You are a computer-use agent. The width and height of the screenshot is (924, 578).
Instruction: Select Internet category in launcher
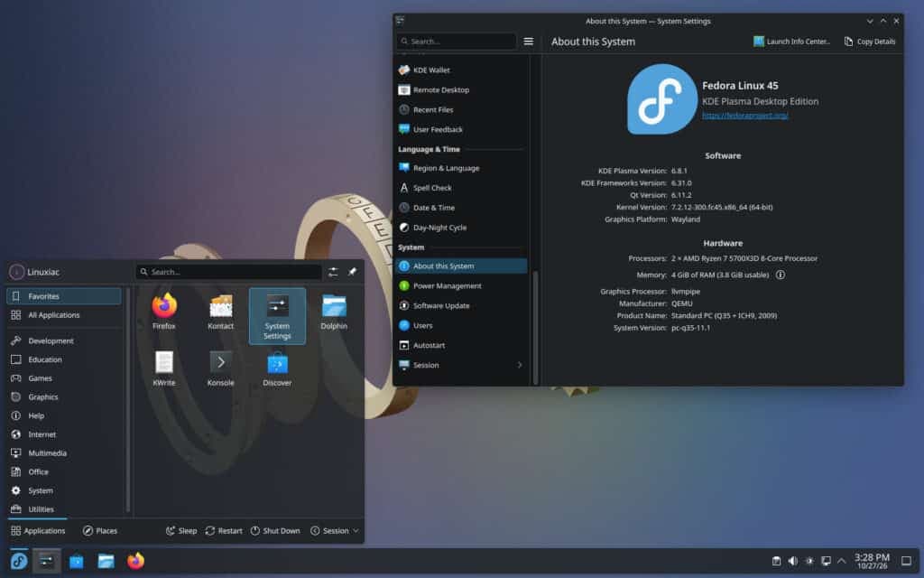pyautogui.click(x=64, y=434)
